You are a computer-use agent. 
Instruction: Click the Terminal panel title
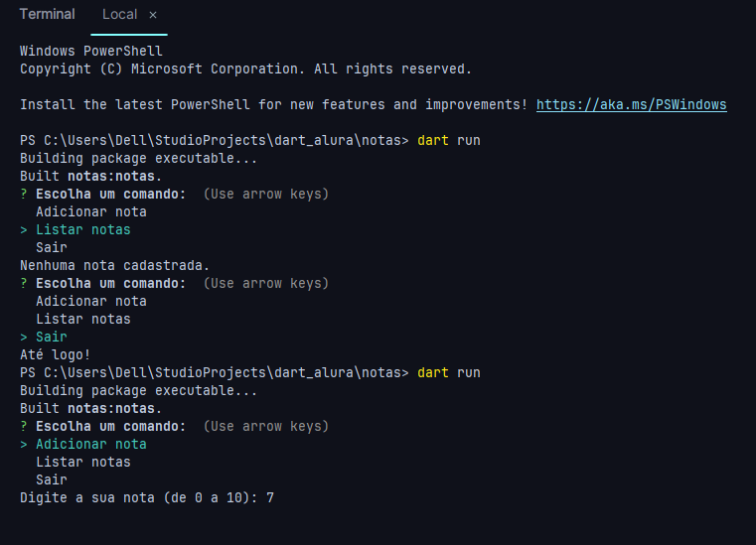pyautogui.click(x=47, y=15)
